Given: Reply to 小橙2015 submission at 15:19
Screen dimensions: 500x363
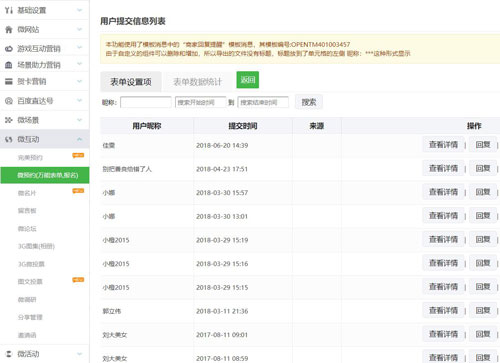Looking at the screenshot, I should pos(483,239).
